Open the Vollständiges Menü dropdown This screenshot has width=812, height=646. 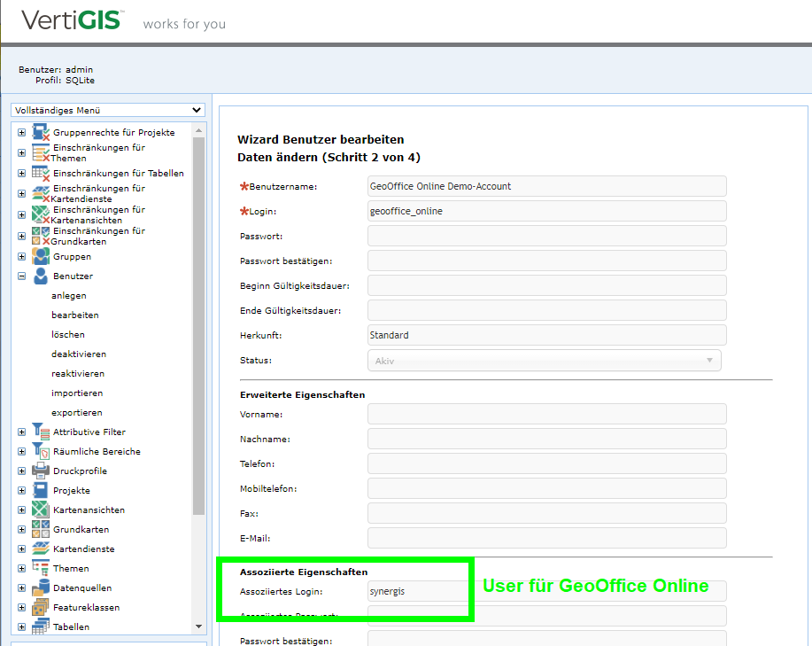(x=106, y=110)
